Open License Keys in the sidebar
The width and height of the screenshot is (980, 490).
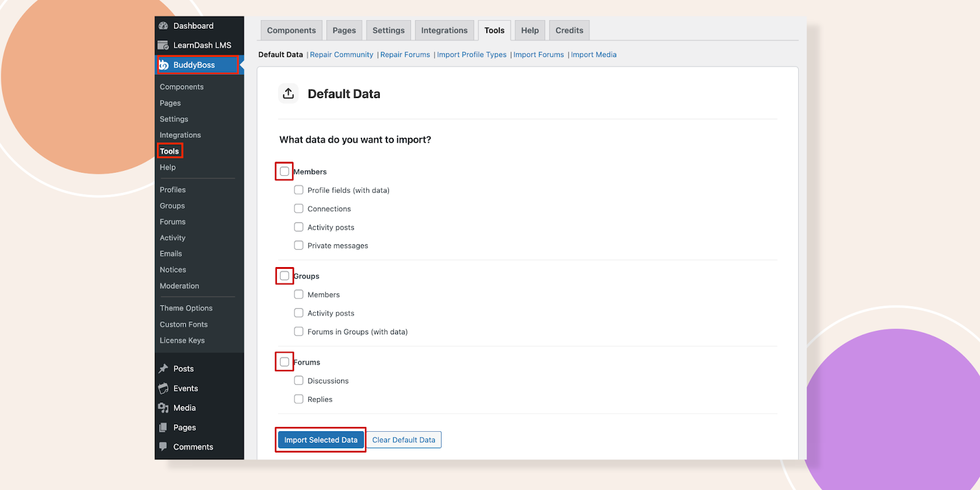point(183,341)
